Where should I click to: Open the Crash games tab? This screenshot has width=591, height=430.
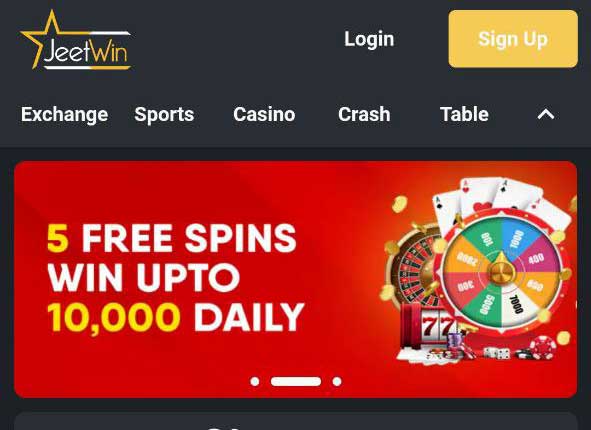point(364,114)
